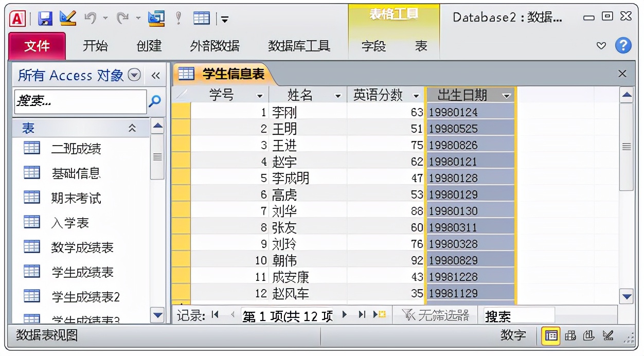Open the 出生日期 column dropdown
Image resolution: width=644 pixels, height=356 pixels.
508,95
